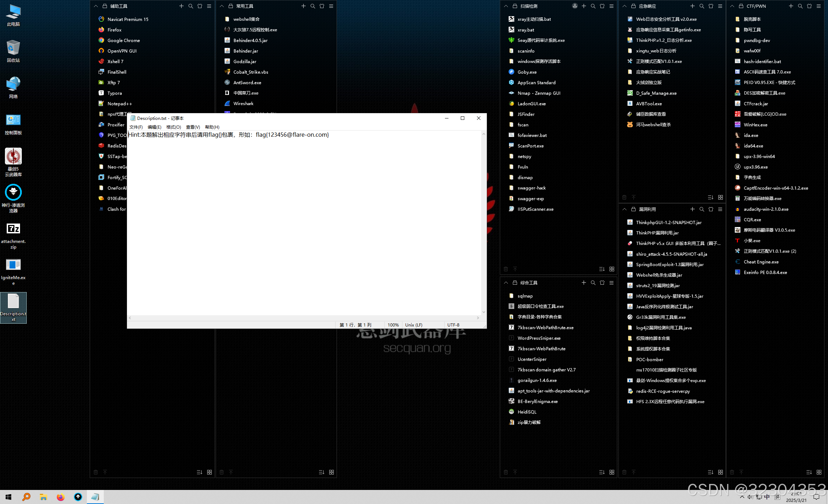The width and height of the screenshot is (828, 504).
Task: Click the plus icon in the 应急响应 header
Action: click(x=692, y=6)
